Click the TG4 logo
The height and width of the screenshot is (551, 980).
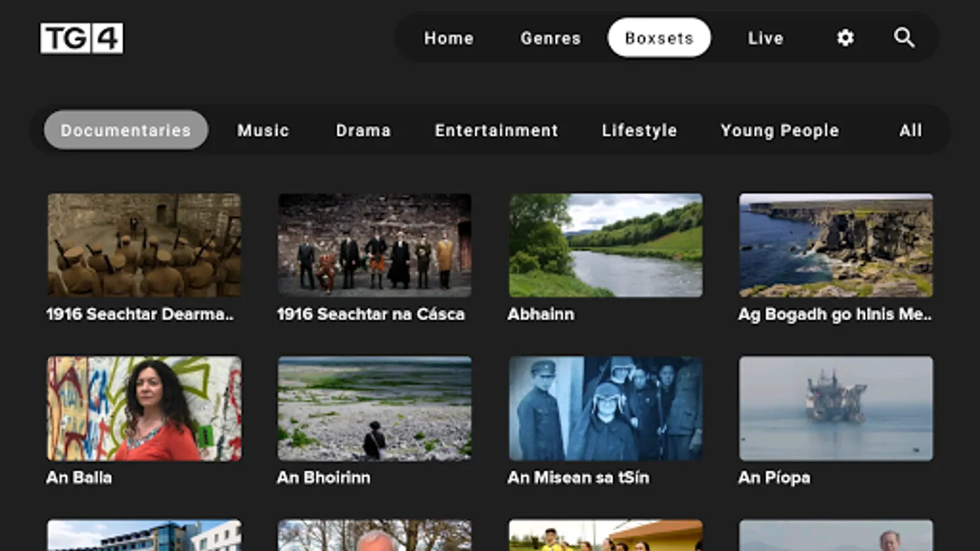coord(81,38)
